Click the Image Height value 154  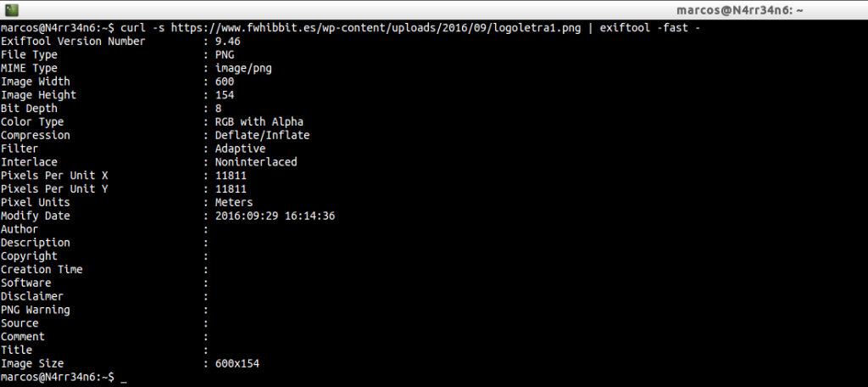[225, 95]
